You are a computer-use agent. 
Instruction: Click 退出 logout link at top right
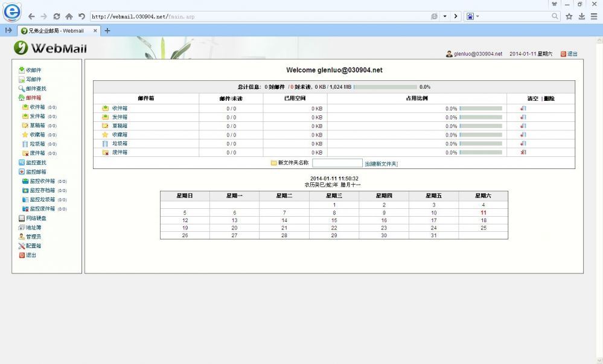click(569, 54)
